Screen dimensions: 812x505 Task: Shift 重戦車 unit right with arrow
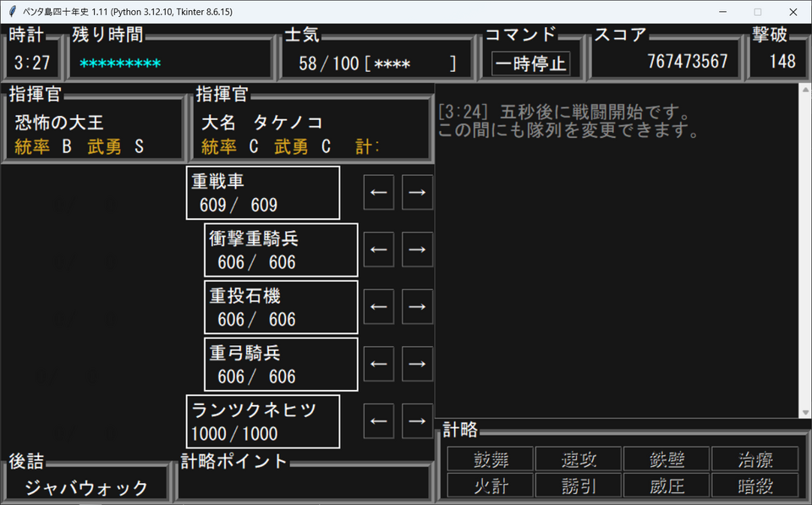click(x=417, y=193)
